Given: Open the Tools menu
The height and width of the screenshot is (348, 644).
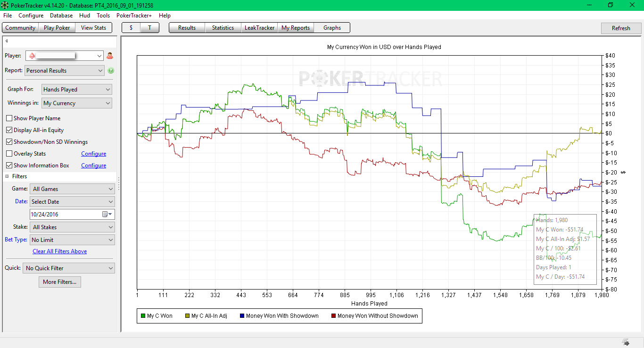Looking at the screenshot, I should click(103, 16).
